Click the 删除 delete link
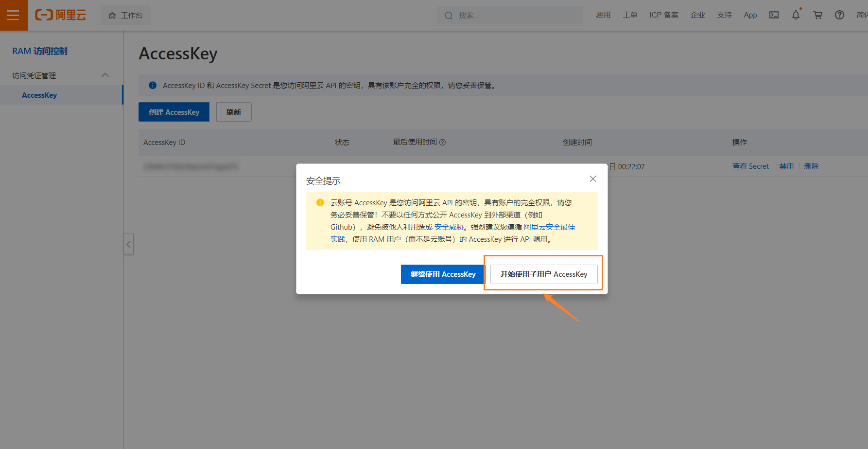The width and height of the screenshot is (868, 449). tap(811, 166)
